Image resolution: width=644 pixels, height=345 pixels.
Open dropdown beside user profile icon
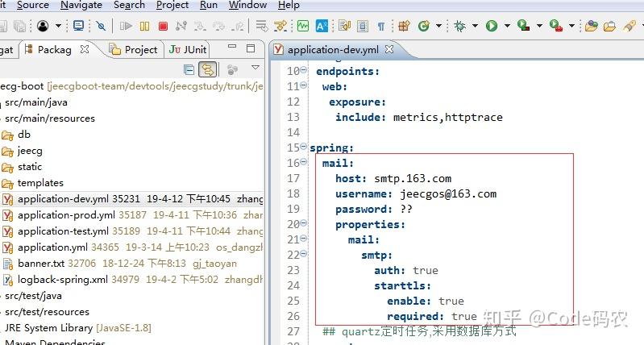coord(58,27)
